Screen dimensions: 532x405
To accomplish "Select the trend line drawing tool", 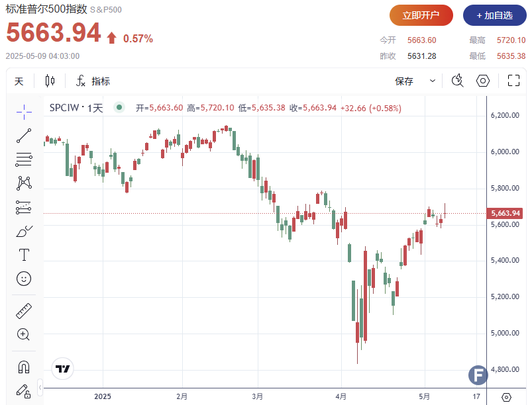I will click(24, 136).
